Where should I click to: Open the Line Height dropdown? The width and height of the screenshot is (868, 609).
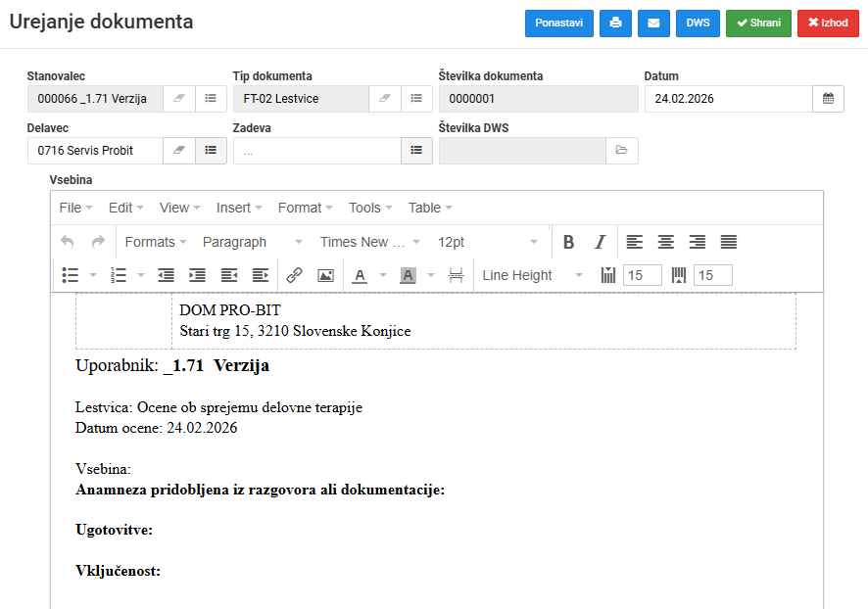[533, 275]
